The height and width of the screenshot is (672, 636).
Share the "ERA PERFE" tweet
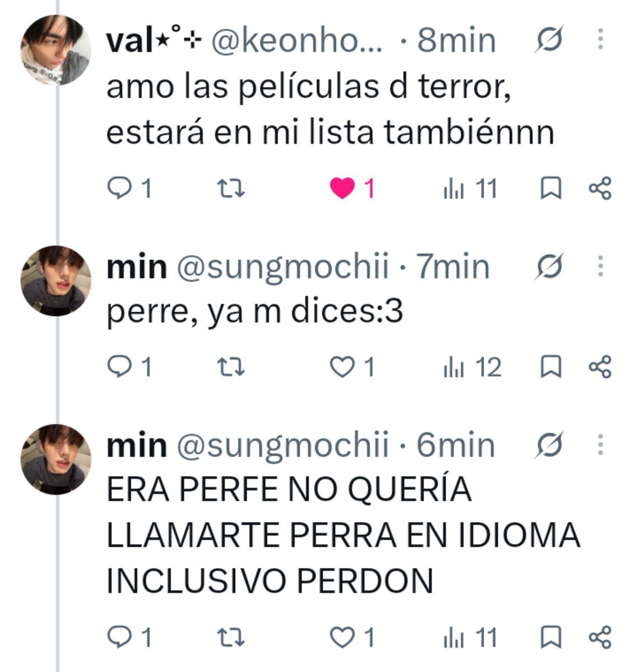coord(600,638)
